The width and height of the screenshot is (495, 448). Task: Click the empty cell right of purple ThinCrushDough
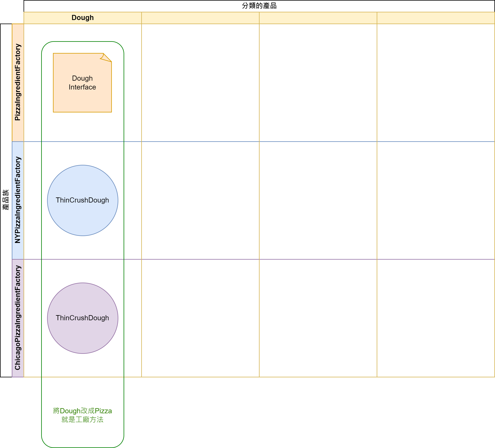coord(200,318)
